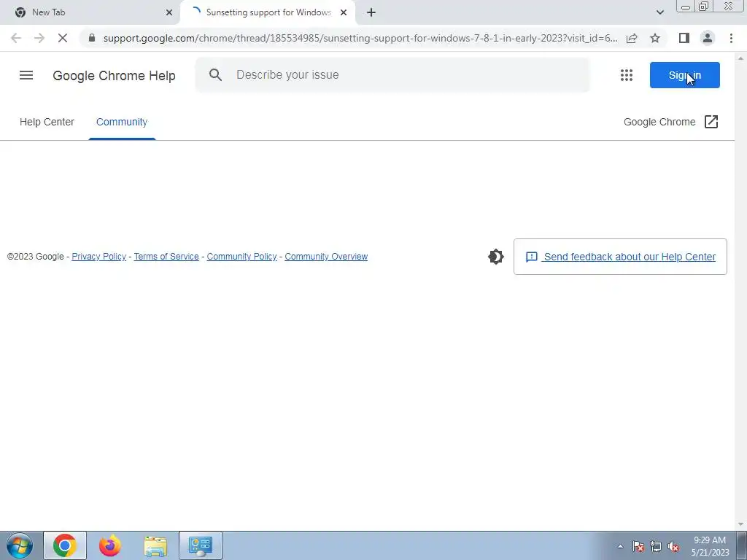Screen dimensions: 747x560
Task: Click the address bar URL
Action: [360, 38]
